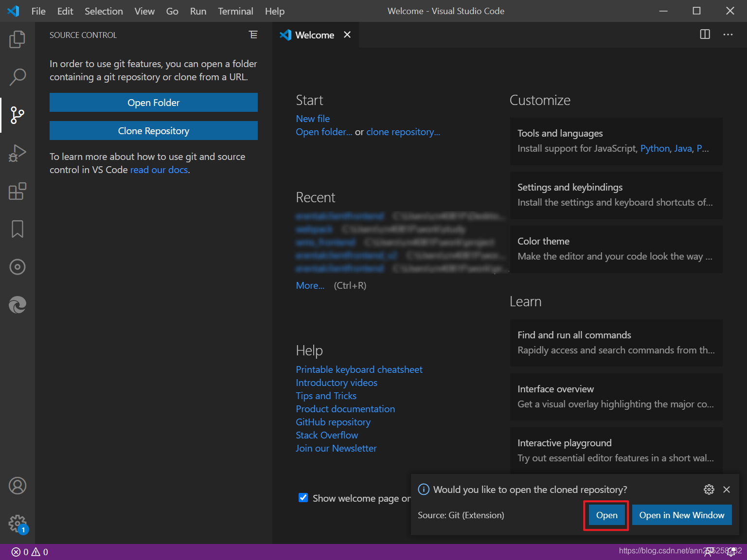Click the errors and warnings status indicator

[x=30, y=552]
